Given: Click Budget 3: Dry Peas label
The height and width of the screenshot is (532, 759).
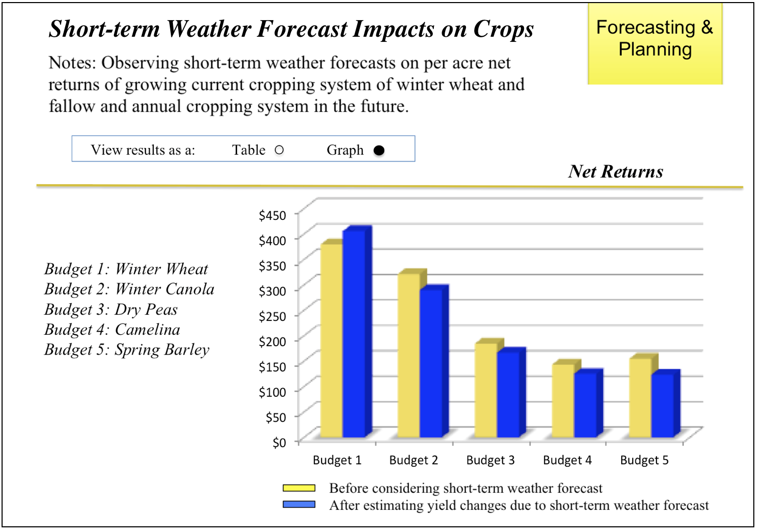Looking at the screenshot, I should coord(111,309).
